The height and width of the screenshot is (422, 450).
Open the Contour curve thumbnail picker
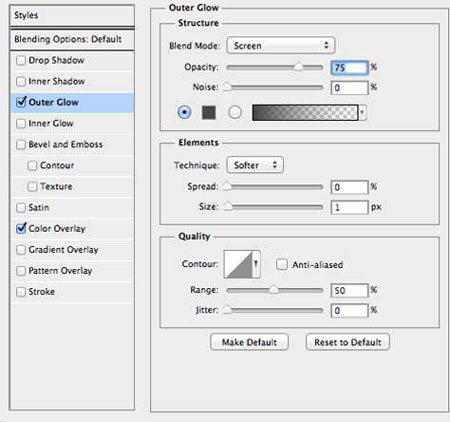(238, 264)
